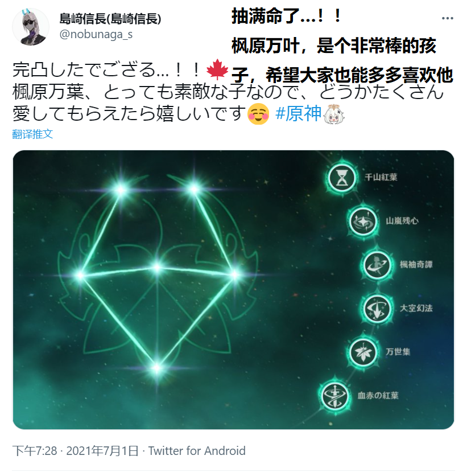
Task: Click the 島﨑信長 profile avatar
Action: coord(31,27)
